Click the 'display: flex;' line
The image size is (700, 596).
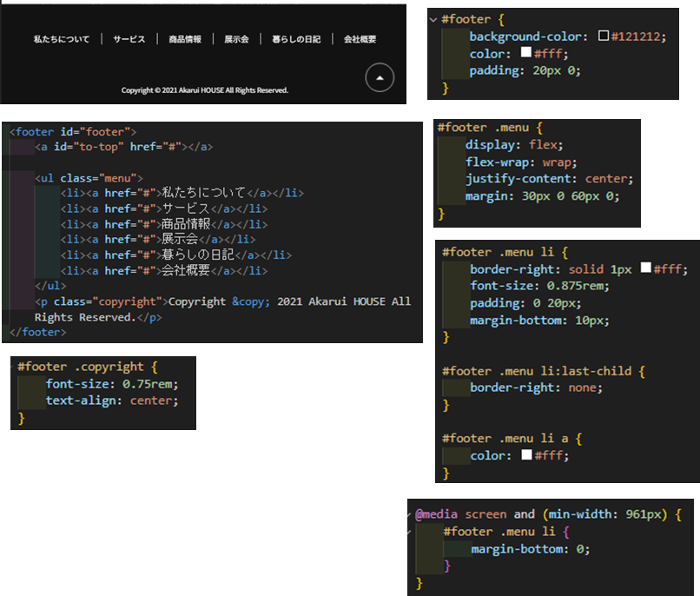pos(514,144)
